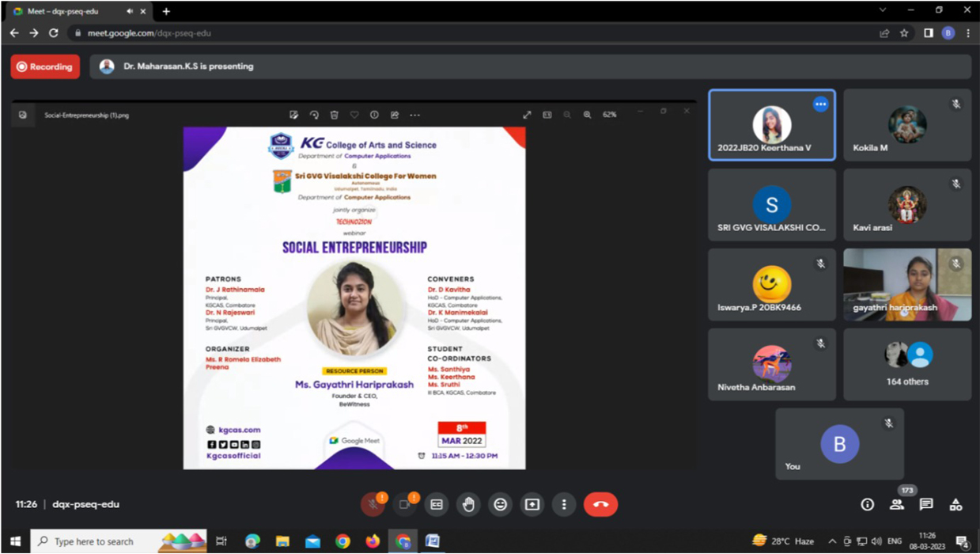Select the Meet - dqx-pseq-edu tab
980x554 pixels.
click(x=79, y=11)
